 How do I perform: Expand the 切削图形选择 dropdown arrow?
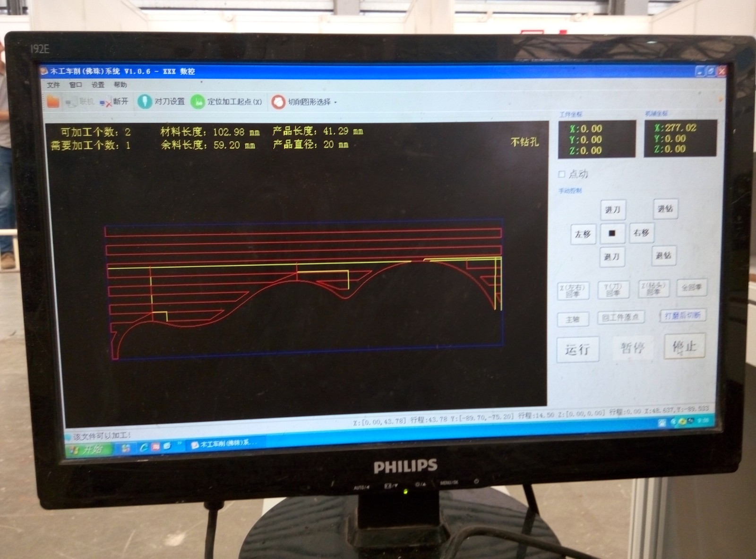coord(335,102)
